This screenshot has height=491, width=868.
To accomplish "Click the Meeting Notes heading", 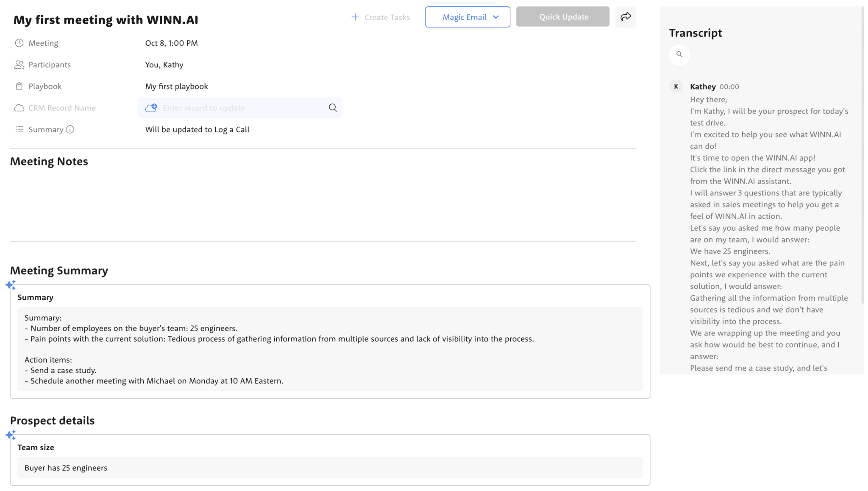I will click(x=49, y=162).
